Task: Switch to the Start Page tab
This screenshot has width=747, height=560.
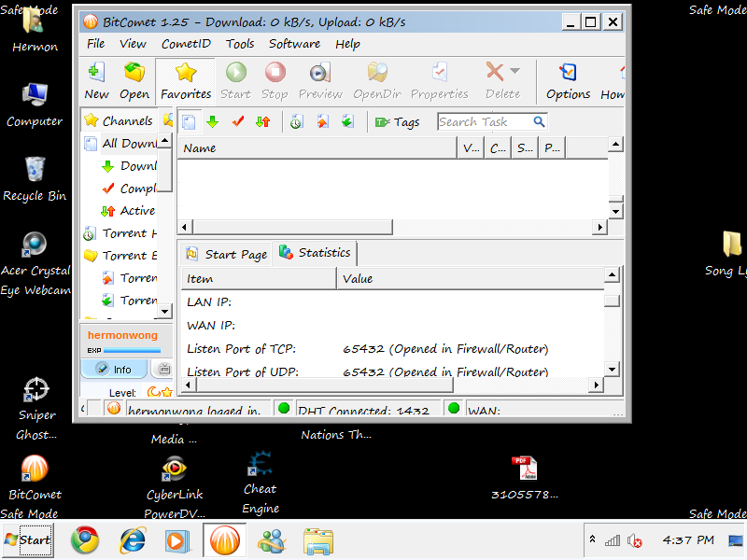Action: tap(226, 254)
